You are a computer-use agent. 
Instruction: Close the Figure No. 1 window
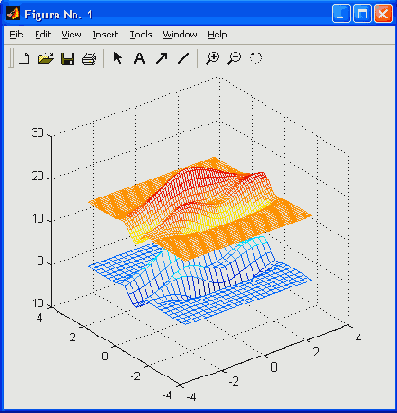pos(383,14)
